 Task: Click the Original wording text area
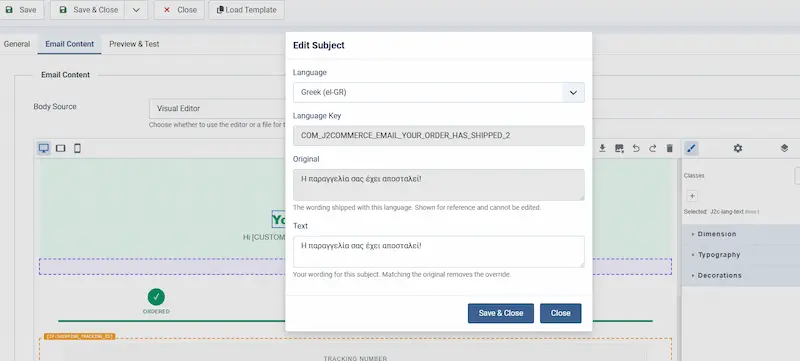439,185
